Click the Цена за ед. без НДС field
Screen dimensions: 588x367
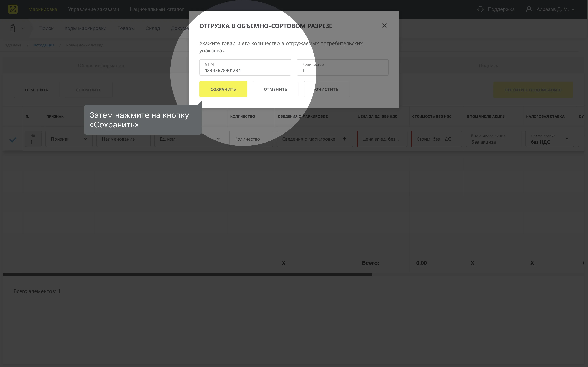(x=382, y=139)
